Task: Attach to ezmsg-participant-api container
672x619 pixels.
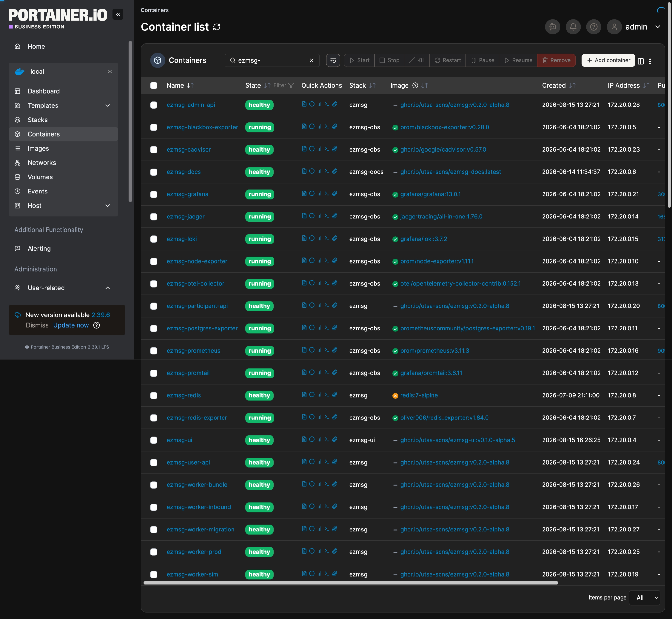Action: 335,305
